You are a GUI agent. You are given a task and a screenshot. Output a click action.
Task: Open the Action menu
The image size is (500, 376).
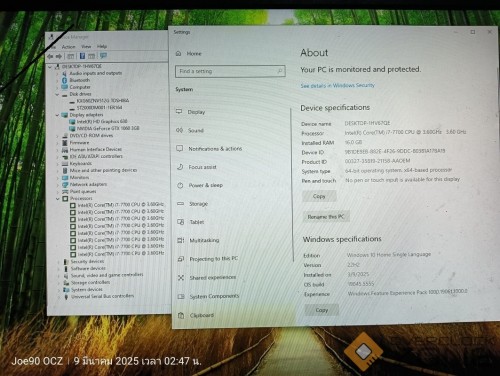(68, 47)
